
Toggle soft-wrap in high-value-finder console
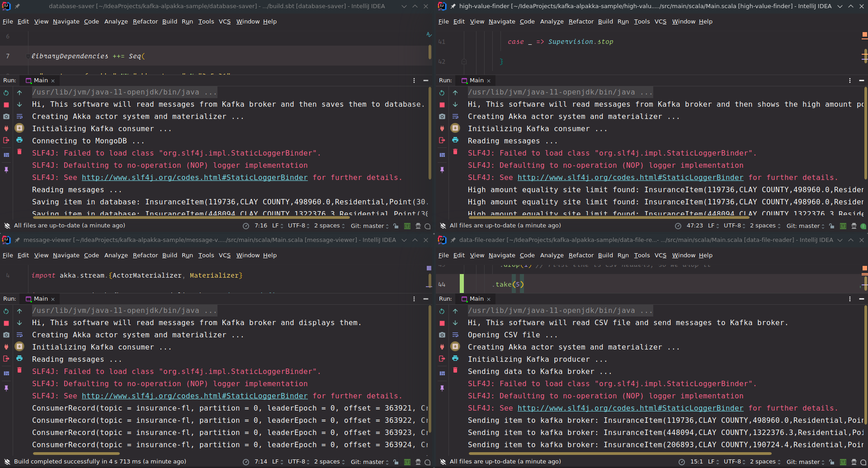click(455, 116)
